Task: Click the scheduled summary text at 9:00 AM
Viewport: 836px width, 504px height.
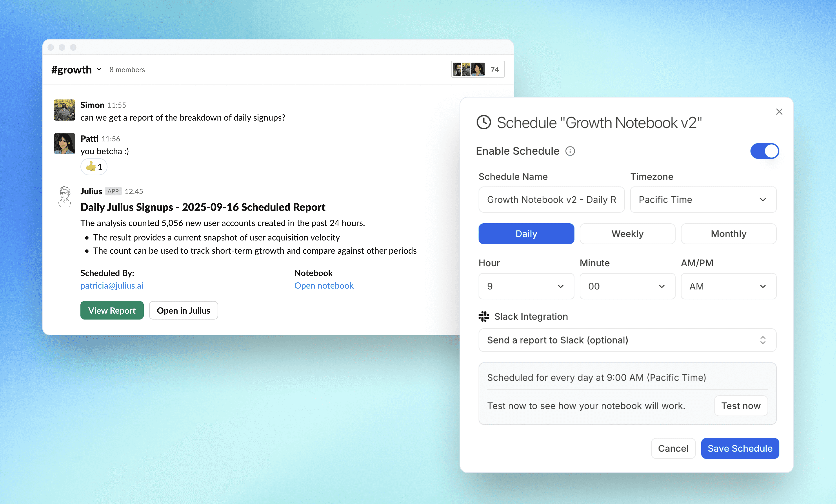Action: pos(596,378)
